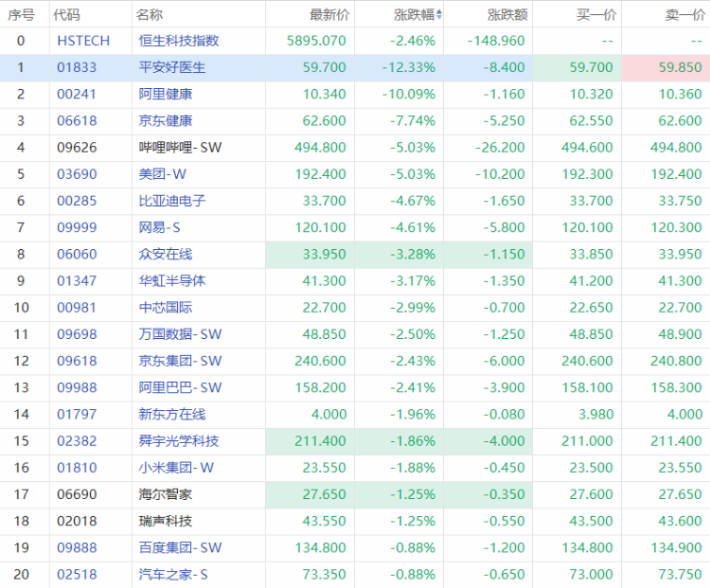Sort by the 涨跌额 column header
The image size is (710, 588).
coord(507,15)
